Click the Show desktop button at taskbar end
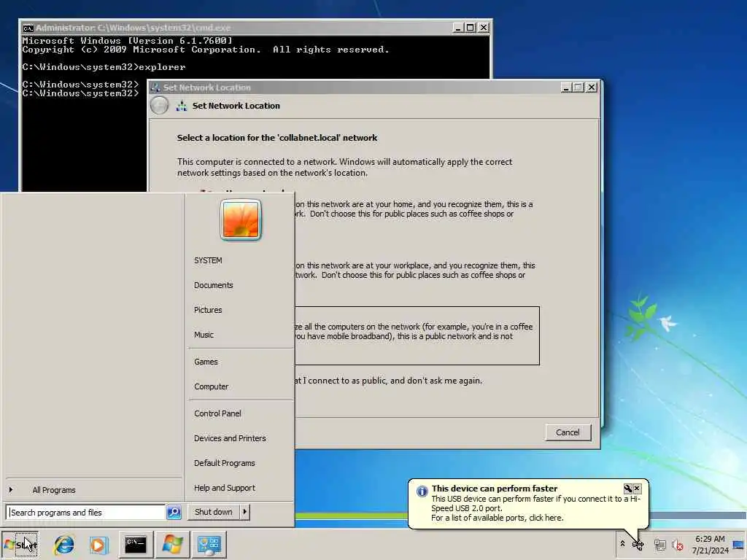The image size is (747, 560). tap(739, 544)
